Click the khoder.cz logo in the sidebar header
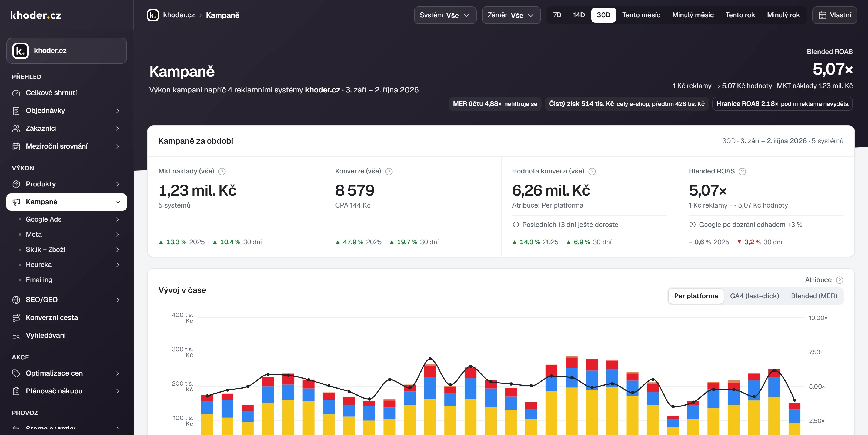 pos(36,15)
